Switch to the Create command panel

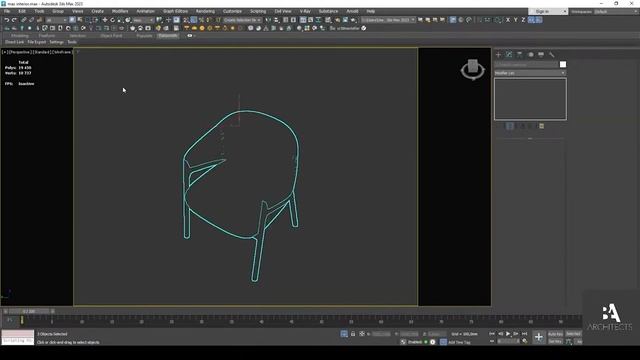coord(498,54)
